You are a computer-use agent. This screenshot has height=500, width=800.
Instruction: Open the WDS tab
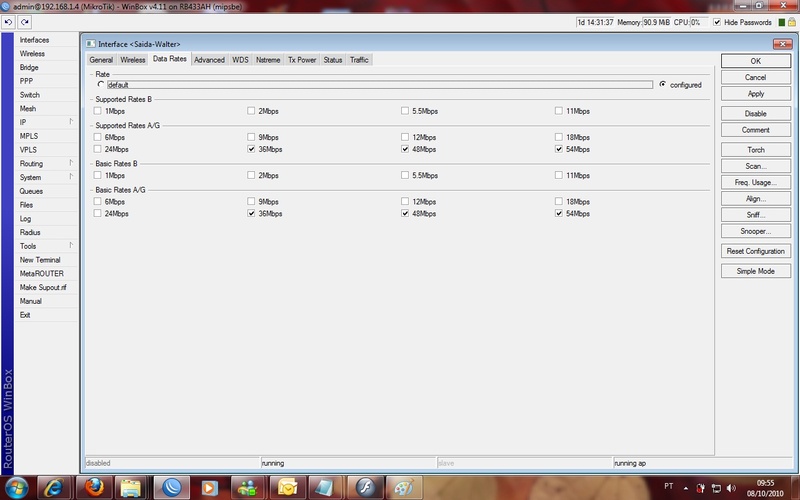pyautogui.click(x=240, y=60)
